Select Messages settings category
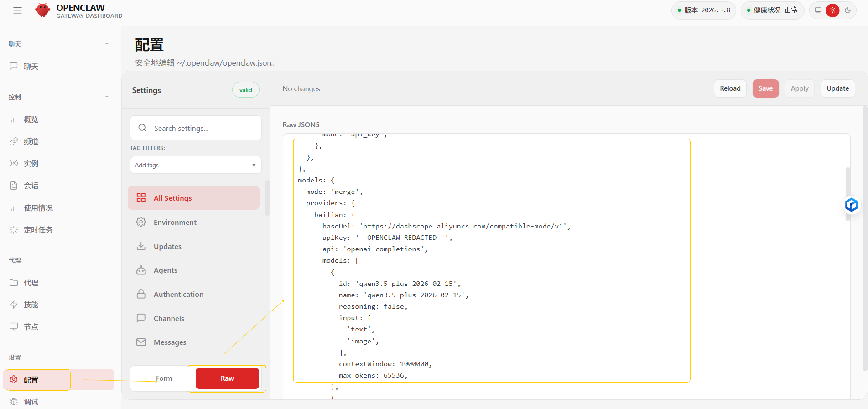The image size is (868, 409). click(x=193, y=342)
